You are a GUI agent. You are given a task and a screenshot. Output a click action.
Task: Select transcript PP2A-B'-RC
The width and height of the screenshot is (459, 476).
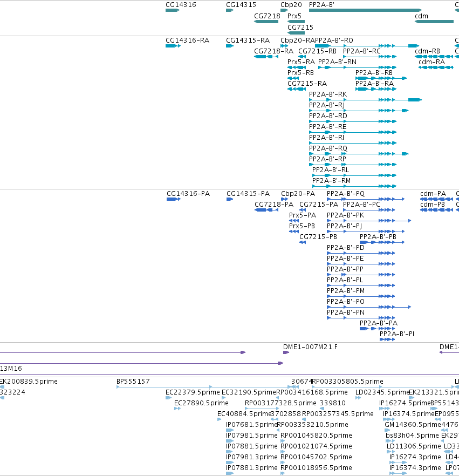click(x=370, y=57)
